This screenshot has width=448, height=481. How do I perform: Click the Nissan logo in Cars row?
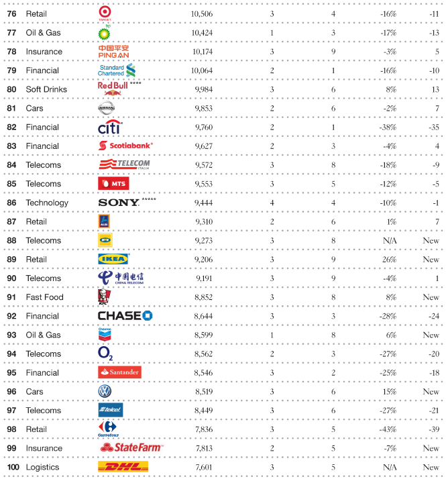(x=106, y=108)
